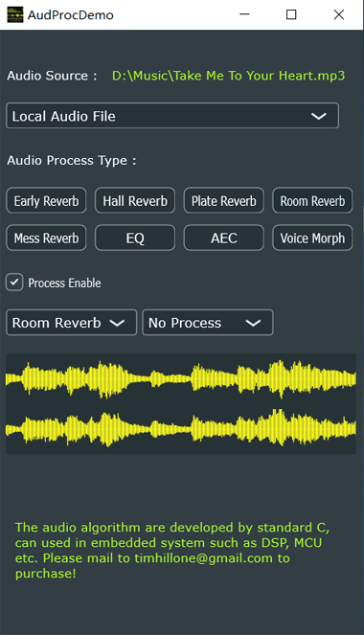
Task: Open the EQ process
Action: point(135,238)
